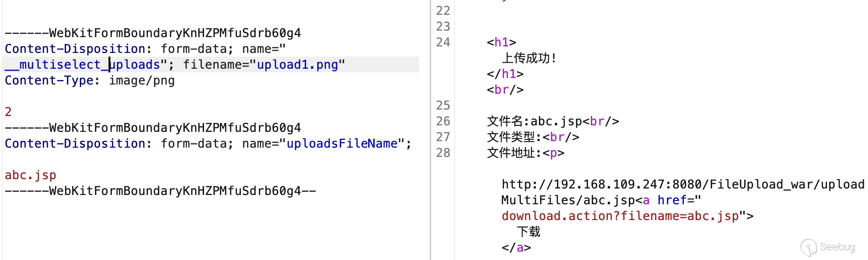Click the abc.jsp value in the request

[31, 175]
